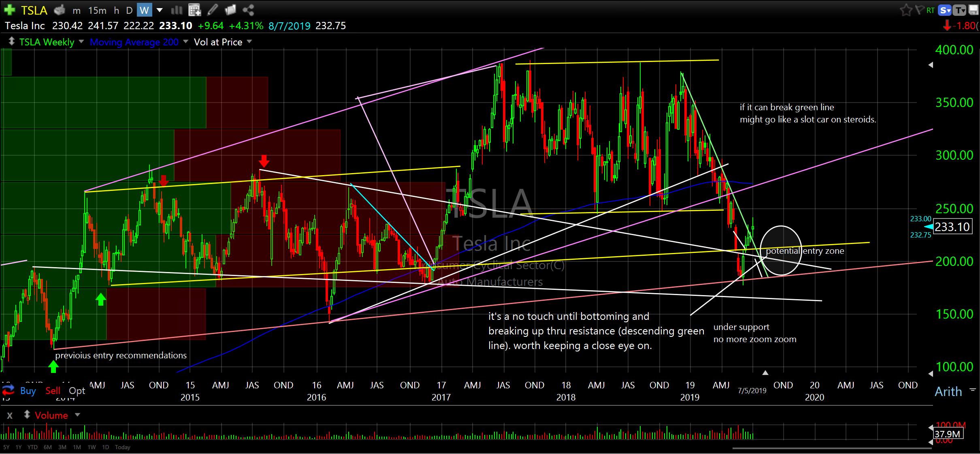Viewport: 980px width, 454px height.
Task: Select the pencil drawing tools icon
Action: pos(213,10)
